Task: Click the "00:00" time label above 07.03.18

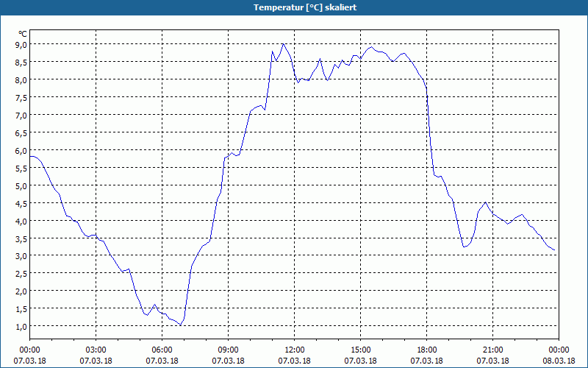Action: click(x=29, y=350)
